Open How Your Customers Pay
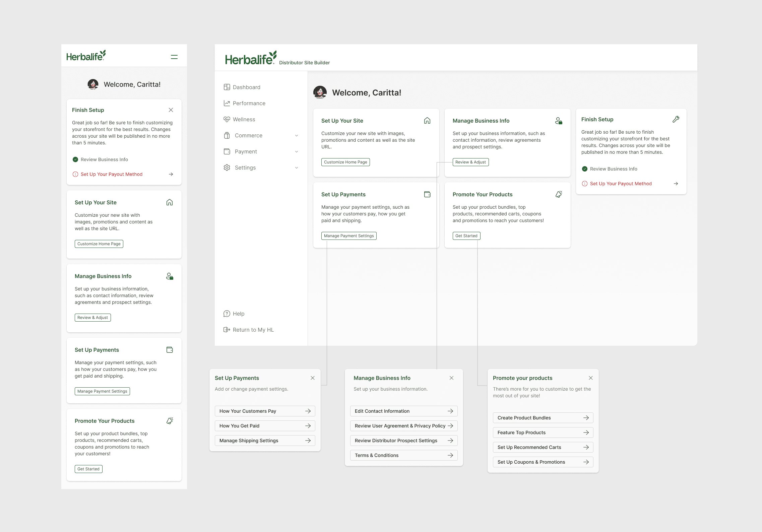This screenshot has height=532, width=762. 265,411
